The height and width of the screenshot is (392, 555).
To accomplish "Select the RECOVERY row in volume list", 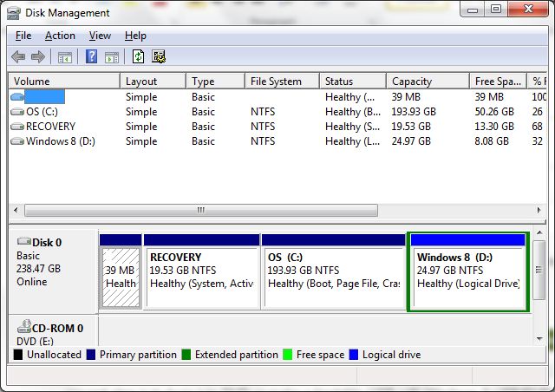I will tap(49, 126).
